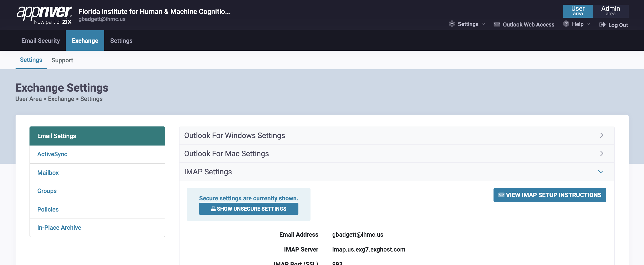Click the Email Address label
This screenshot has height=265, width=644.
pos(299,235)
